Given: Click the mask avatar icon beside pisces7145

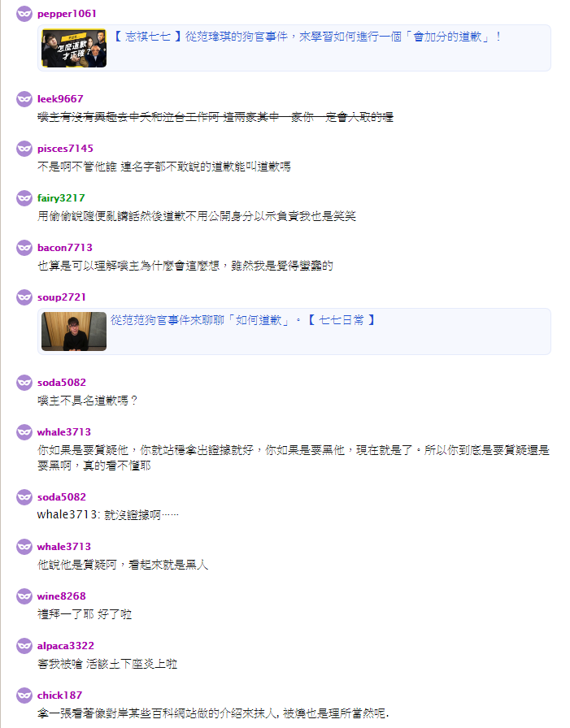Looking at the screenshot, I should [24, 149].
